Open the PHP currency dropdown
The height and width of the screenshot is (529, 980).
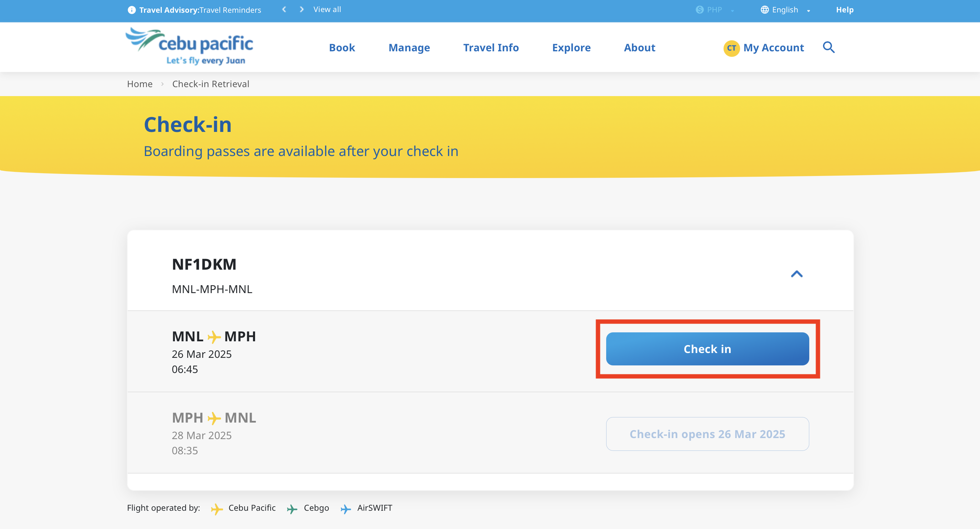(x=715, y=10)
